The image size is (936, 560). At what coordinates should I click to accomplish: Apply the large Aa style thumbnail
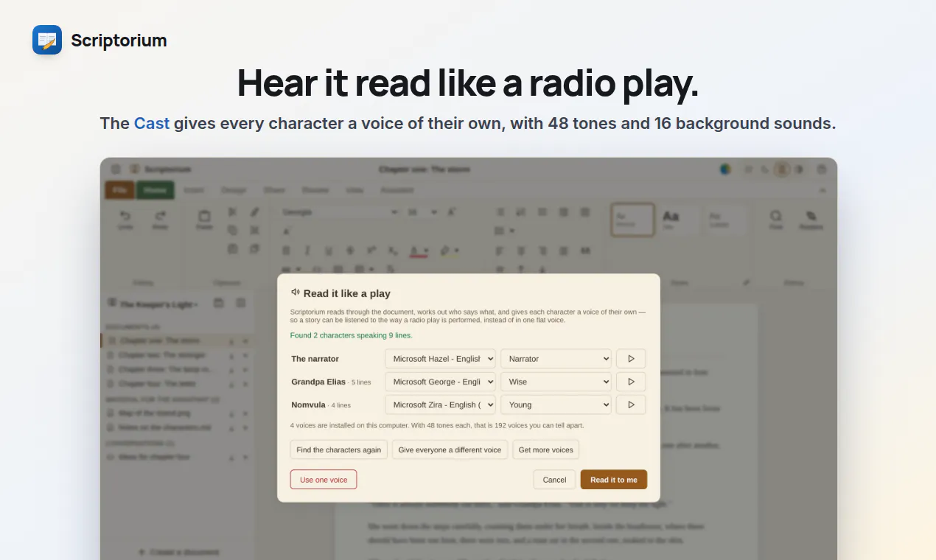click(679, 220)
